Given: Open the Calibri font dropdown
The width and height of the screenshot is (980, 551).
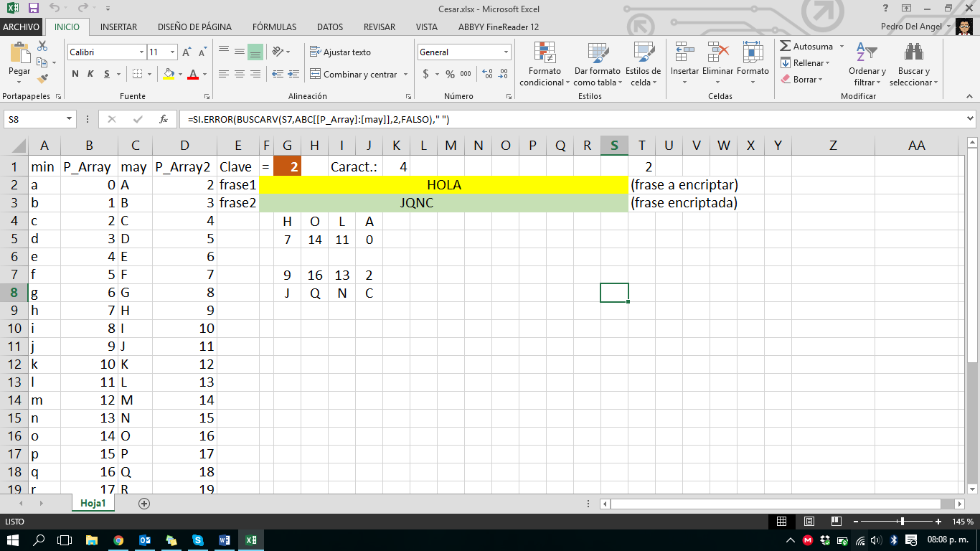Looking at the screenshot, I should pyautogui.click(x=141, y=52).
